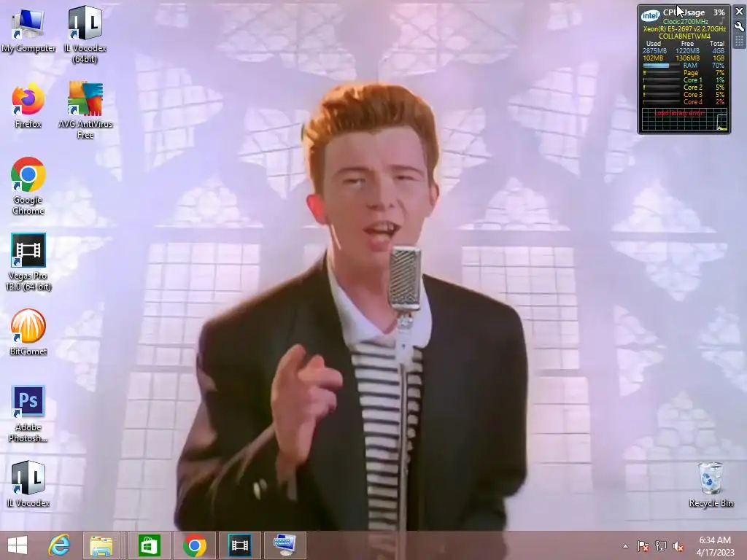This screenshot has width=747, height=560.
Task: Open the Windows Store taskbar icon
Action: pyautogui.click(x=149, y=545)
